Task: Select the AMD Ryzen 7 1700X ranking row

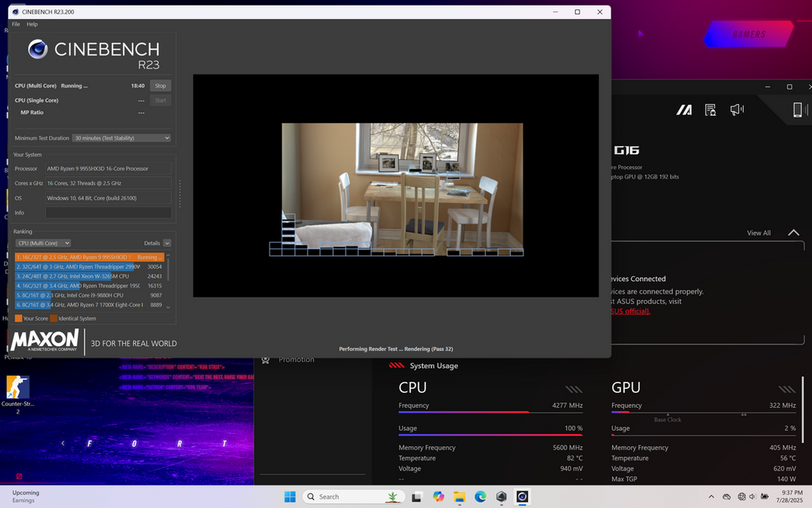Action: (89, 305)
